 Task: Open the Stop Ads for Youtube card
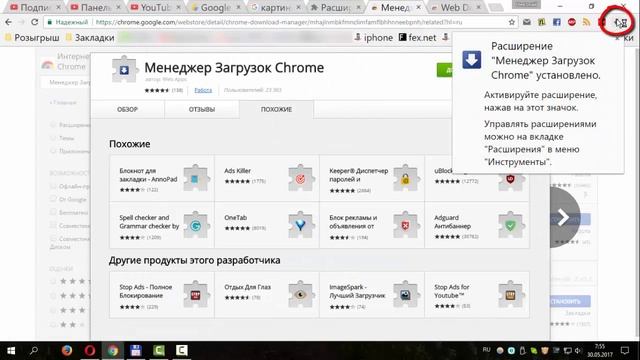click(477, 295)
